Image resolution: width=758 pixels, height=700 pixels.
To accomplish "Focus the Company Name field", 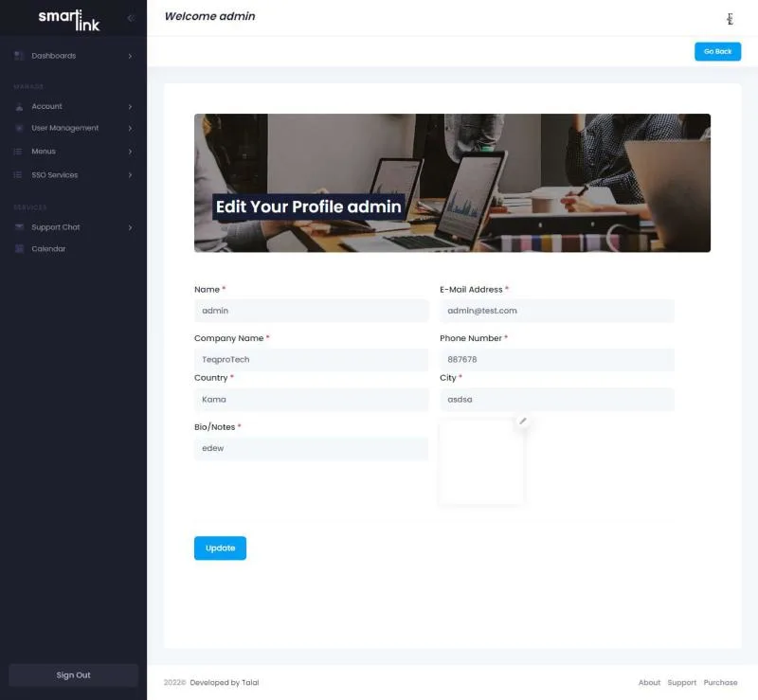I will pyautogui.click(x=312, y=360).
